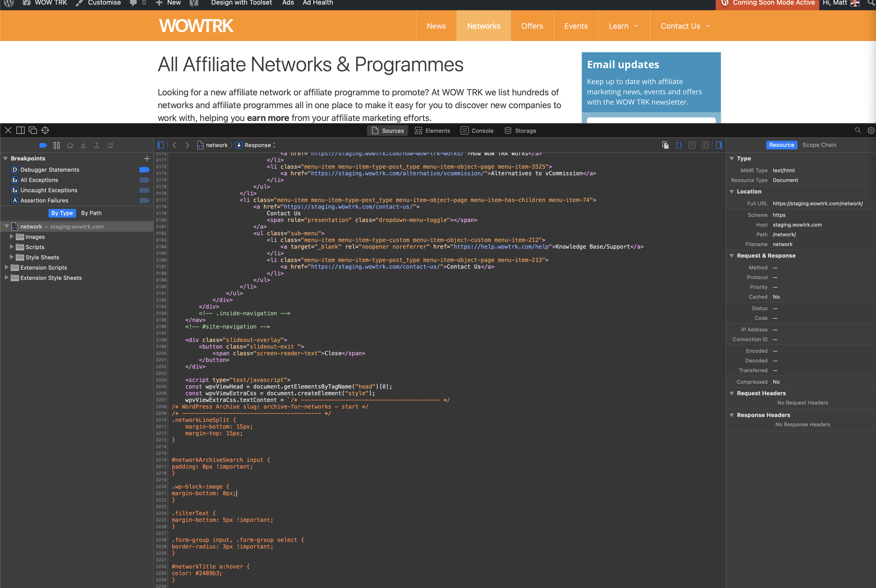
Task: Toggle Debugger Statements breakpoint
Action: [144, 170]
